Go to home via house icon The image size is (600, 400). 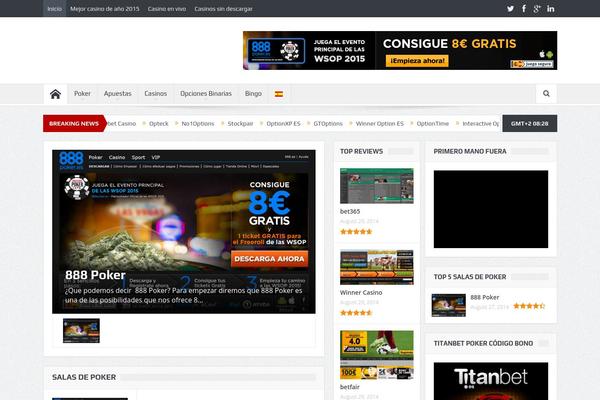click(x=55, y=94)
